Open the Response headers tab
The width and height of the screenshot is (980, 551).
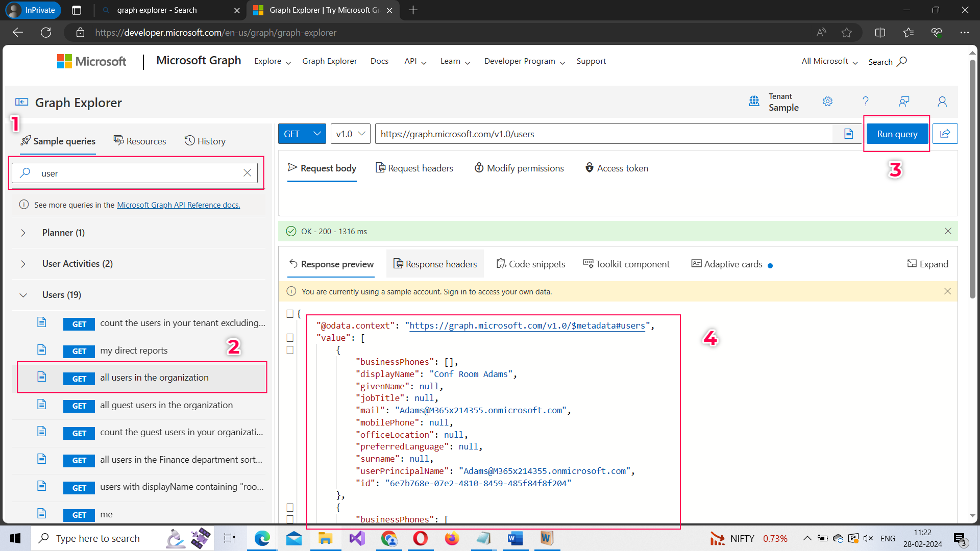click(435, 264)
